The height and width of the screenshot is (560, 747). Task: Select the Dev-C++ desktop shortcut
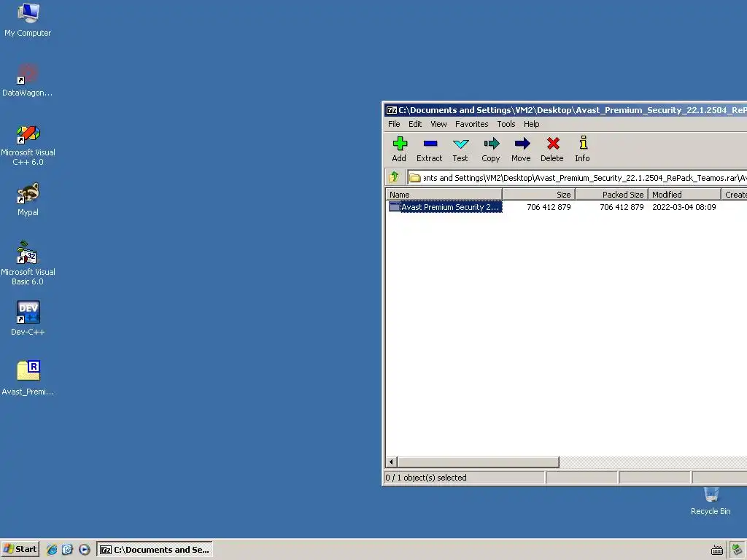click(x=28, y=318)
